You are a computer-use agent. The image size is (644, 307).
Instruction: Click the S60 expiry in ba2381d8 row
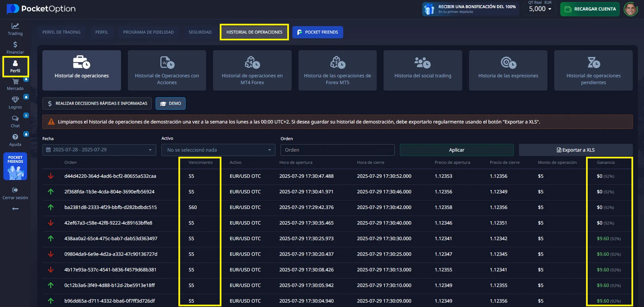tap(193, 207)
